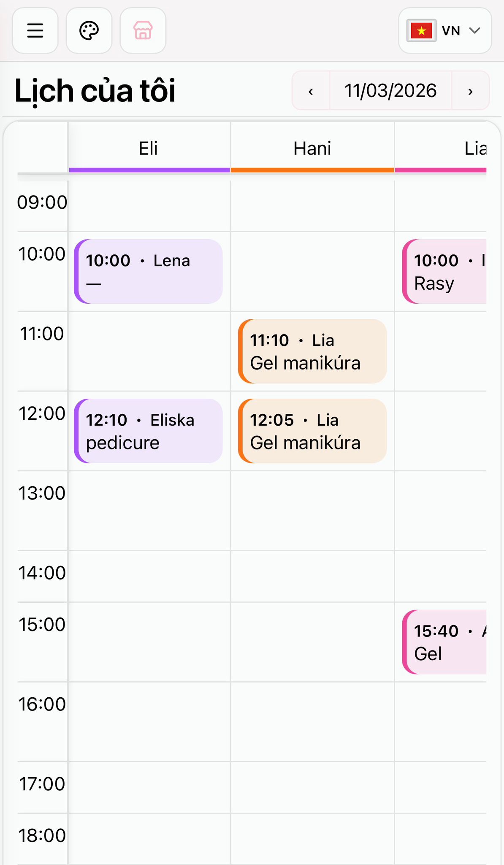The height and width of the screenshot is (865, 504).
Task: Click empty 13:00 slot in Hani's column
Action: click(x=312, y=510)
